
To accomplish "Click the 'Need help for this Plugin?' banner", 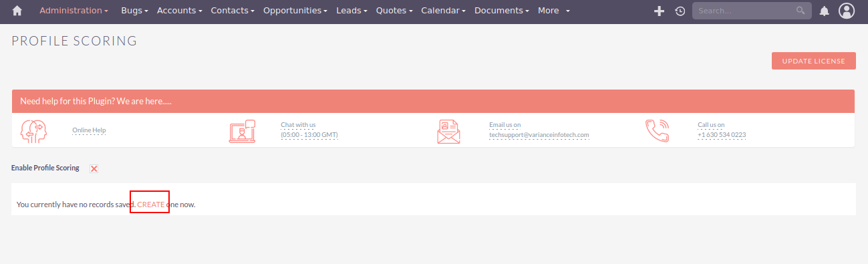I will click(x=433, y=102).
